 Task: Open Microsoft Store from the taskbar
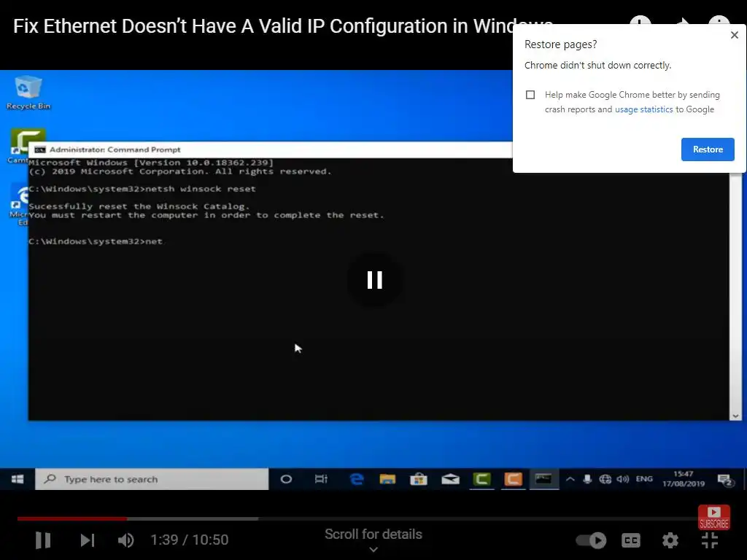pyautogui.click(x=418, y=479)
